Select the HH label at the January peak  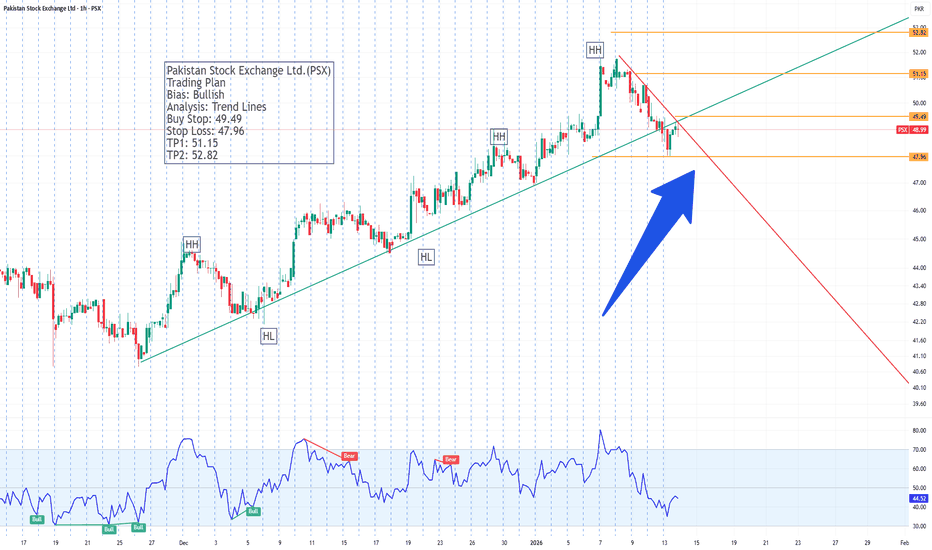[x=595, y=49]
